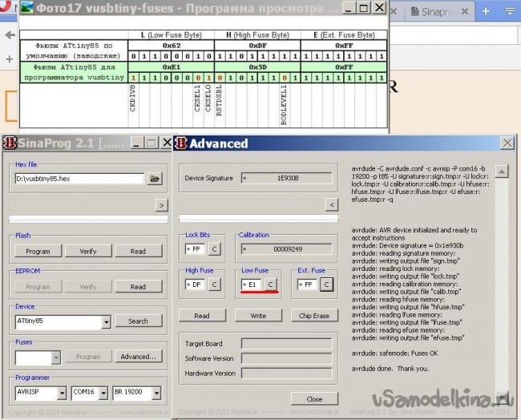Open the Device ATtiny85 dropdown
Viewport: 521px width, 420px height.
[106, 321]
